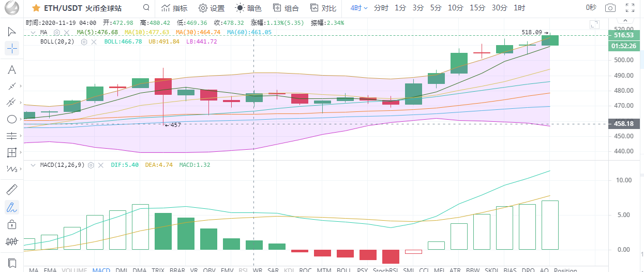Remove the MA indicator
Screen dimensions: 644x272
coord(67,32)
